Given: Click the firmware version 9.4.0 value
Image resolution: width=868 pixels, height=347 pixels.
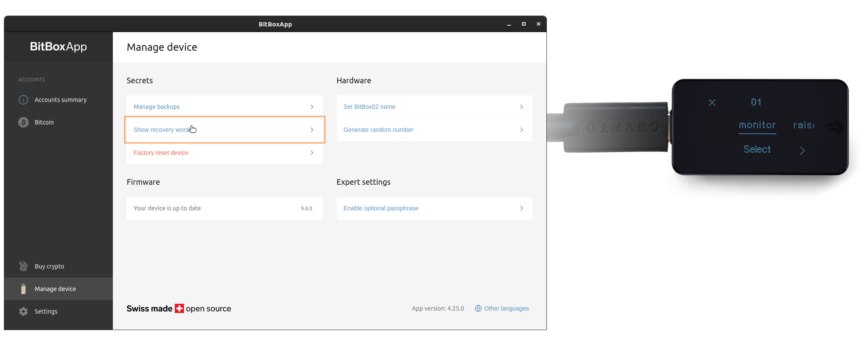Looking at the screenshot, I should pyautogui.click(x=306, y=208).
